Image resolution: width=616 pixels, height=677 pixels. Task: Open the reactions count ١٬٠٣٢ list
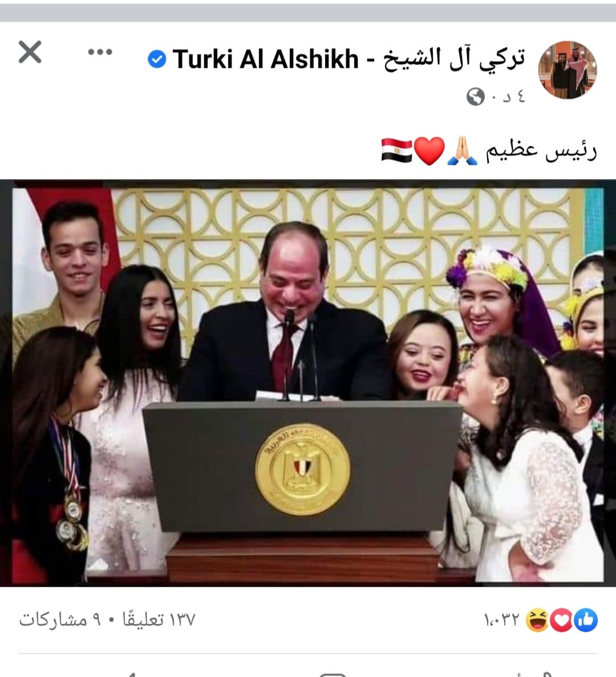click(x=501, y=621)
